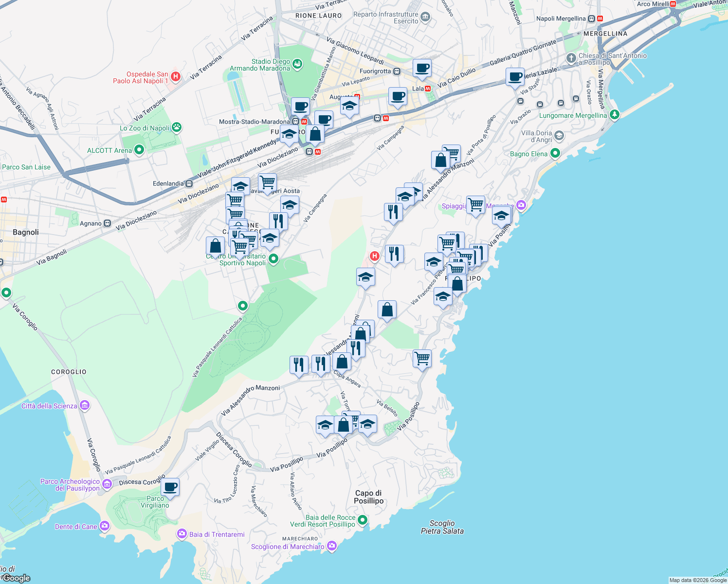Screen dimensions: 728x584
Task: Open the shopping bag marker near Mostra-Stadio-Maradona station
Action: point(315,133)
